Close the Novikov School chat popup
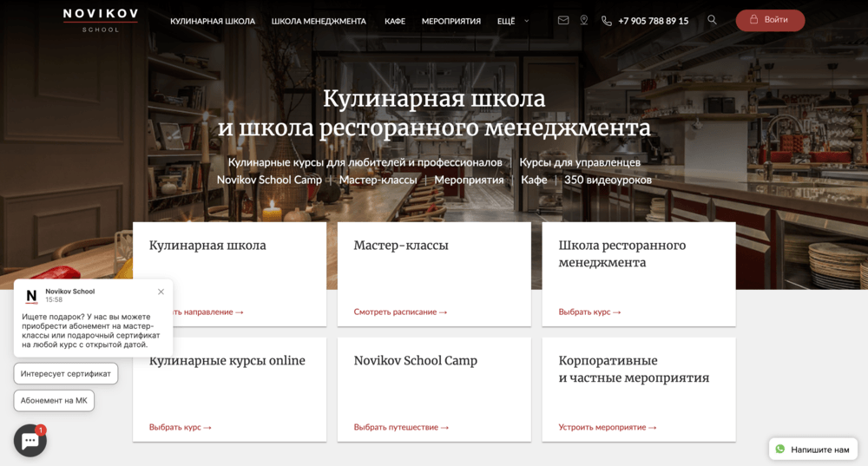 tap(161, 292)
